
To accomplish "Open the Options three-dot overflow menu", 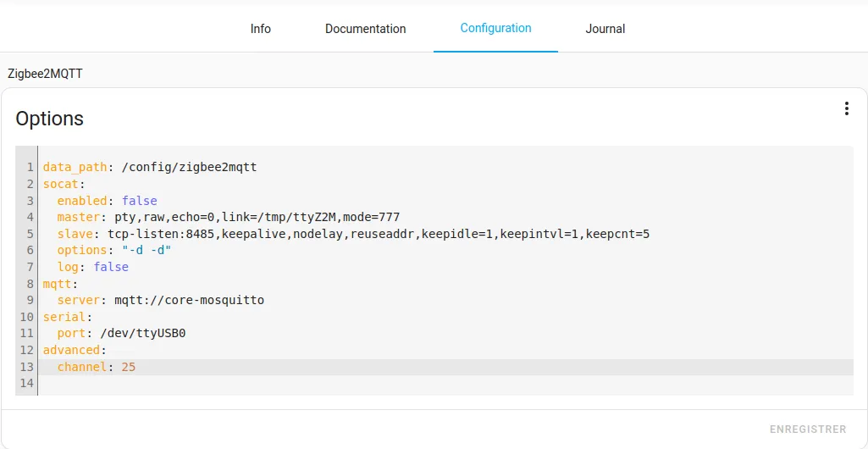I will click(846, 108).
